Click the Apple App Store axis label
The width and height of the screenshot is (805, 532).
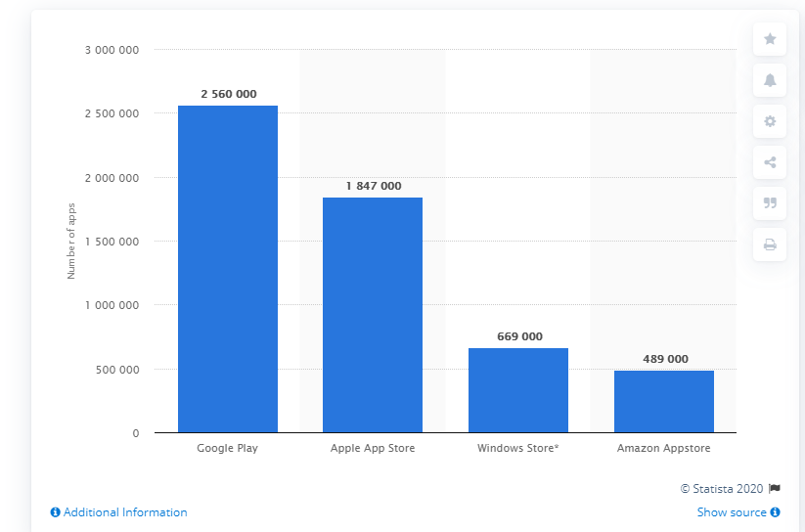(373, 448)
